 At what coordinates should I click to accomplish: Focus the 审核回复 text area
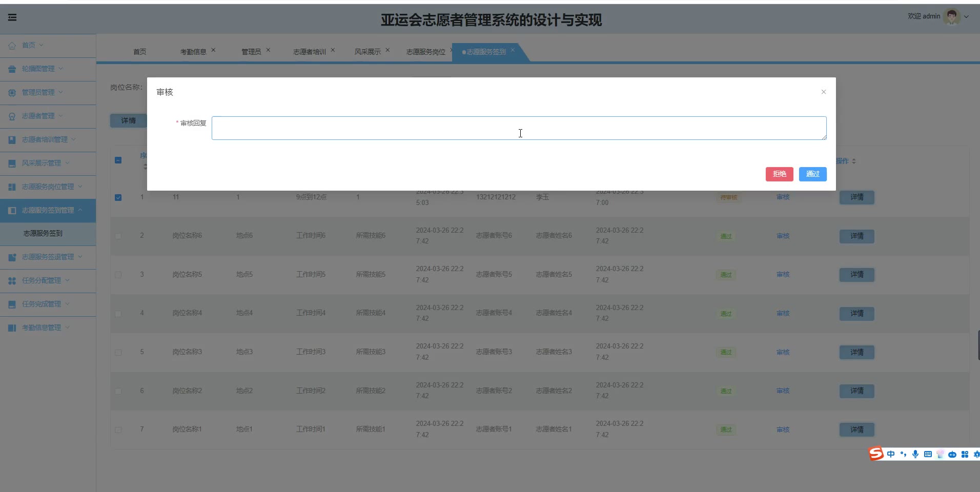coord(519,128)
